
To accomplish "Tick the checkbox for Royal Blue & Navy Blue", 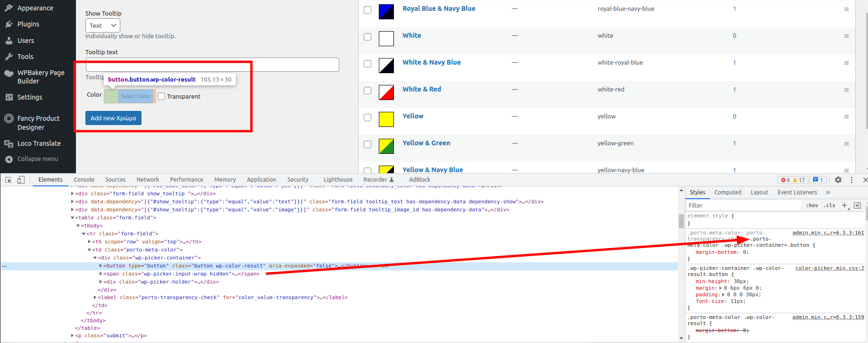I will (367, 10).
